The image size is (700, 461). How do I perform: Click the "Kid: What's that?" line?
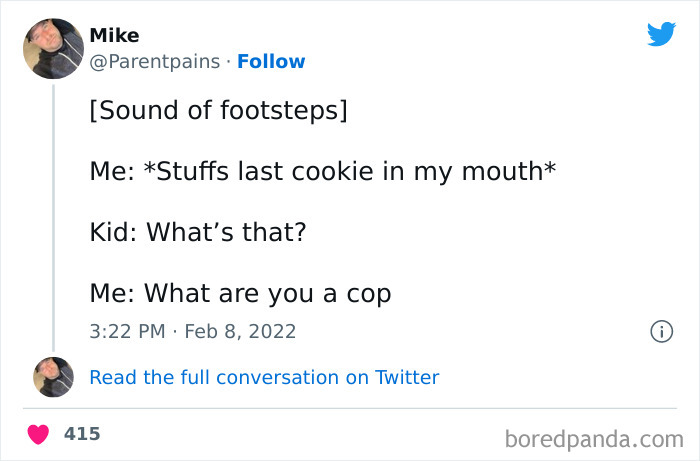click(x=197, y=232)
